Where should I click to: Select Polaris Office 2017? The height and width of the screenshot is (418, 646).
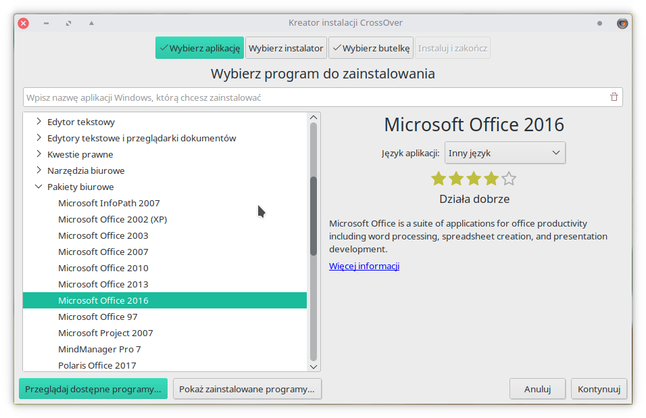[165, 365]
